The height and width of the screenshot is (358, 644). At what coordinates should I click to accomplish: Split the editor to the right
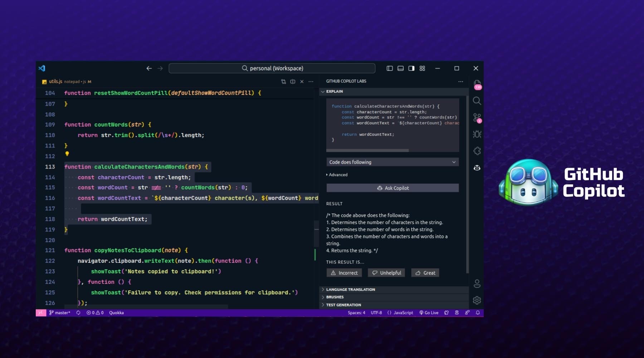pyautogui.click(x=293, y=82)
